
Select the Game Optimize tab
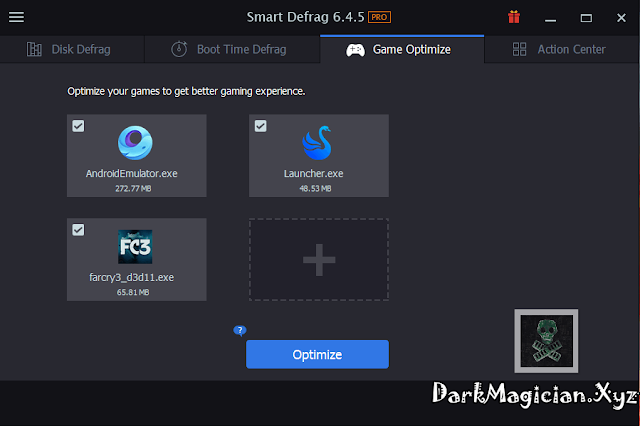(x=402, y=49)
